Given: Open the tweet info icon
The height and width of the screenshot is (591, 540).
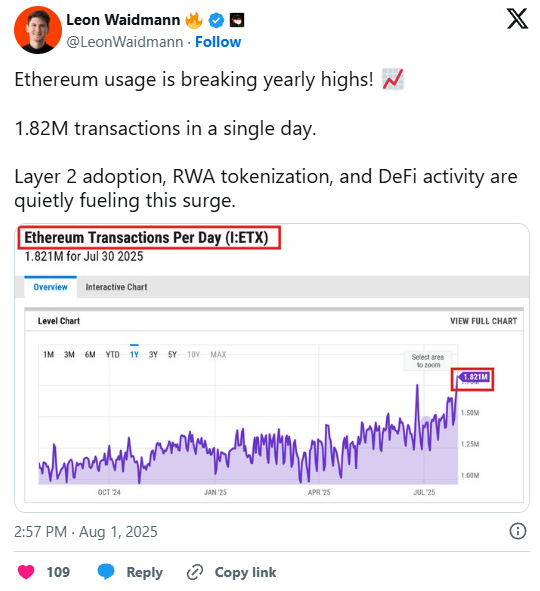Looking at the screenshot, I should point(517,531).
